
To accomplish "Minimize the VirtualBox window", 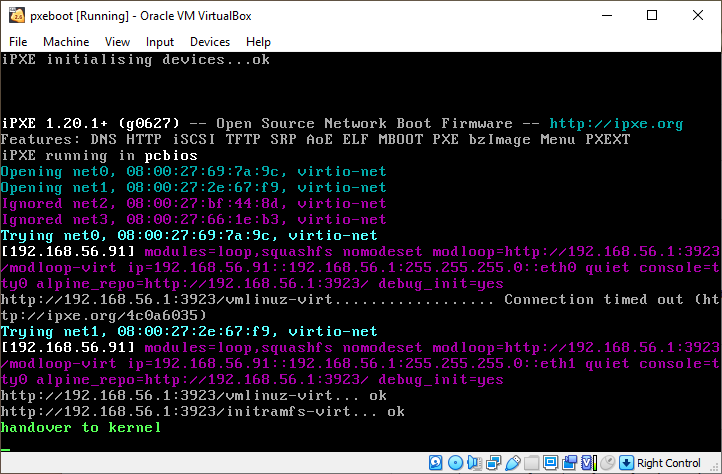I will (x=607, y=15).
